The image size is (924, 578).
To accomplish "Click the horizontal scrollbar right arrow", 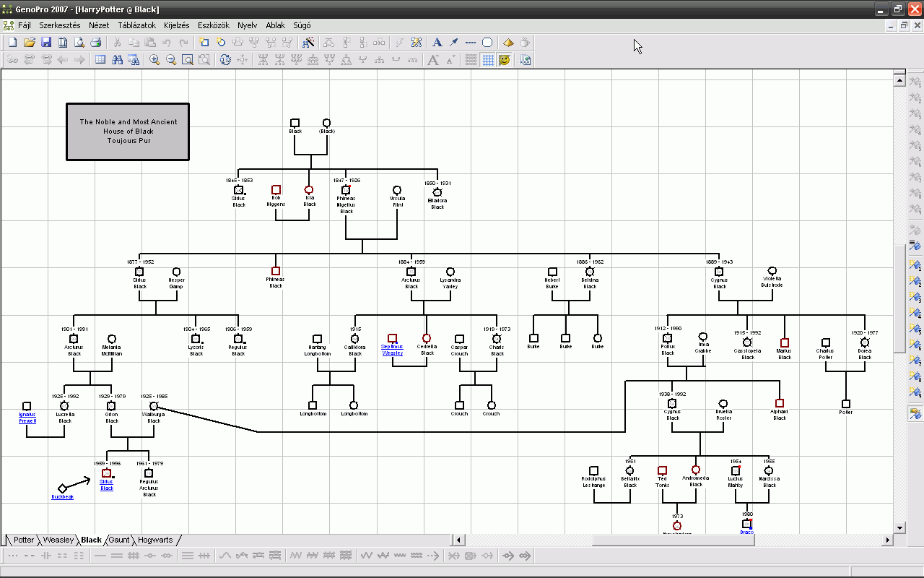I will click(x=889, y=540).
